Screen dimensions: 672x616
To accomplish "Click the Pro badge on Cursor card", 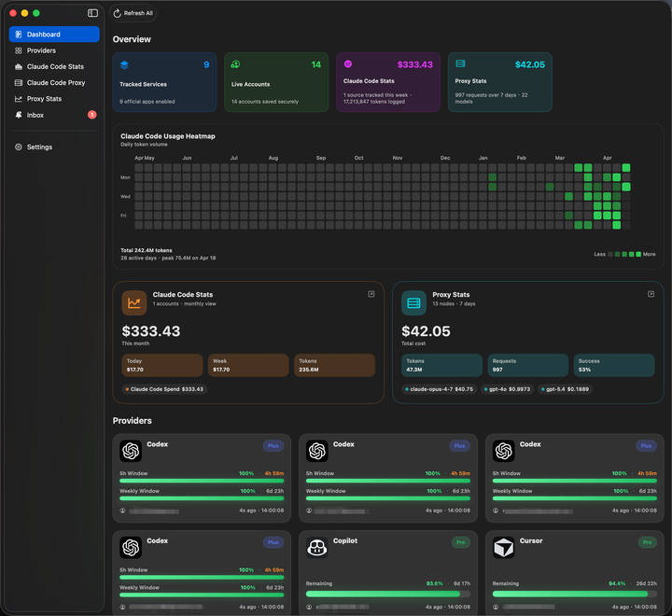I will click(647, 542).
